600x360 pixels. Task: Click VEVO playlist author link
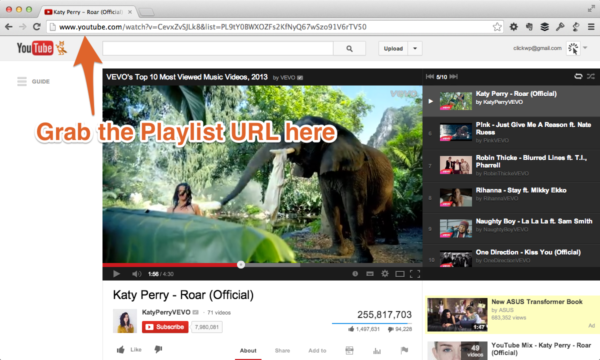288,78
